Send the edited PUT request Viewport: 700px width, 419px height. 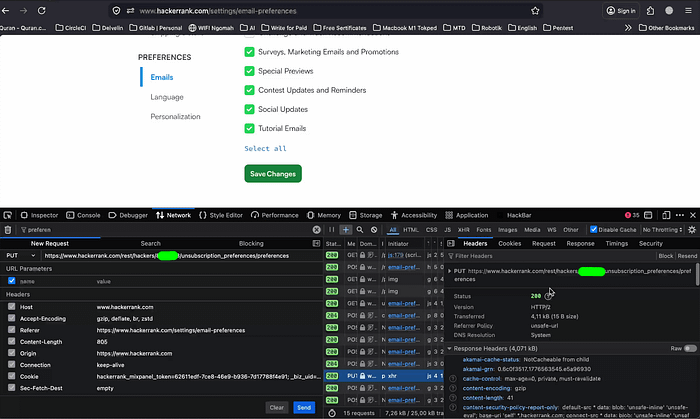pyautogui.click(x=304, y=407)
